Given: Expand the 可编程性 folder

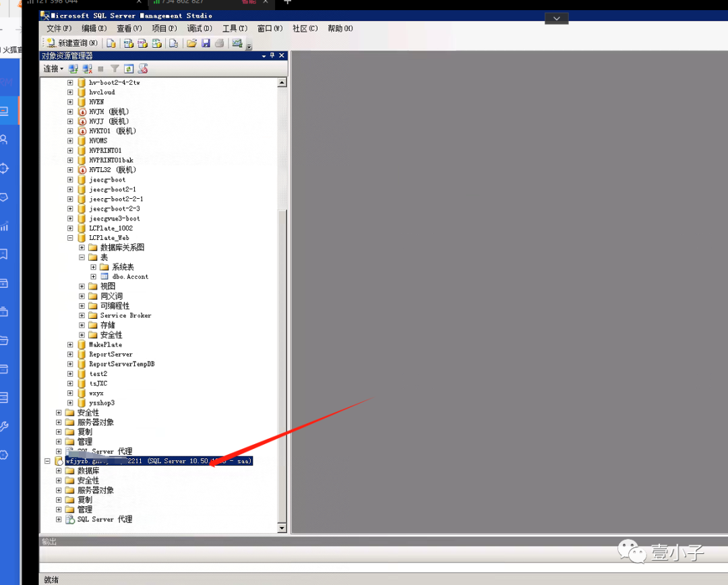Looking at the screenshot, I should click(x=82, y=306).
